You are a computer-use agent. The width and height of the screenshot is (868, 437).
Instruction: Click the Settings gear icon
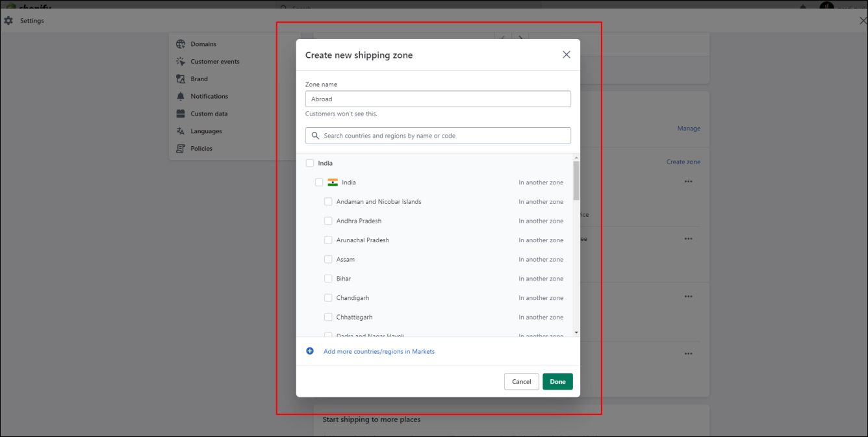click(8, 21)
